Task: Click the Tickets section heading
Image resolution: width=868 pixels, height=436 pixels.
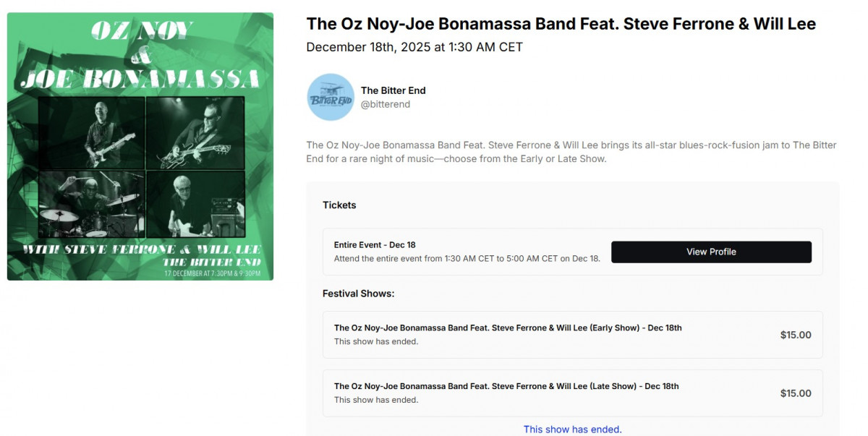Action: [x=339, y=205]
